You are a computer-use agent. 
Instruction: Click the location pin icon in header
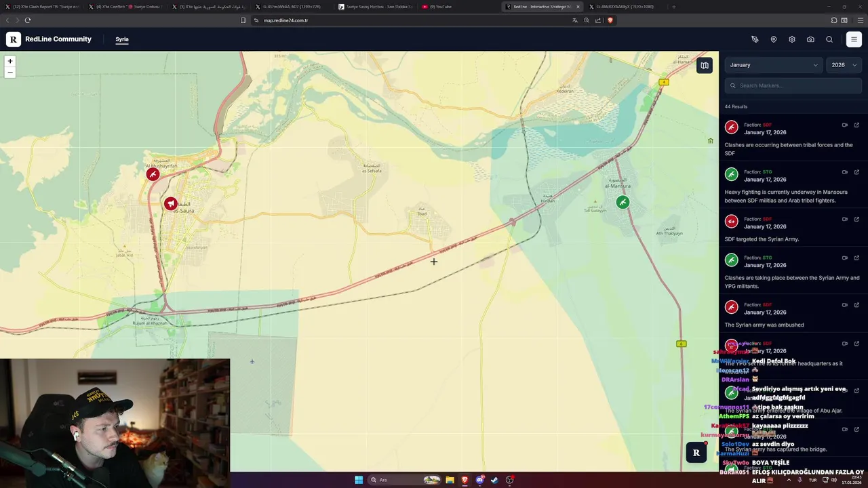[x=774, y=39]
